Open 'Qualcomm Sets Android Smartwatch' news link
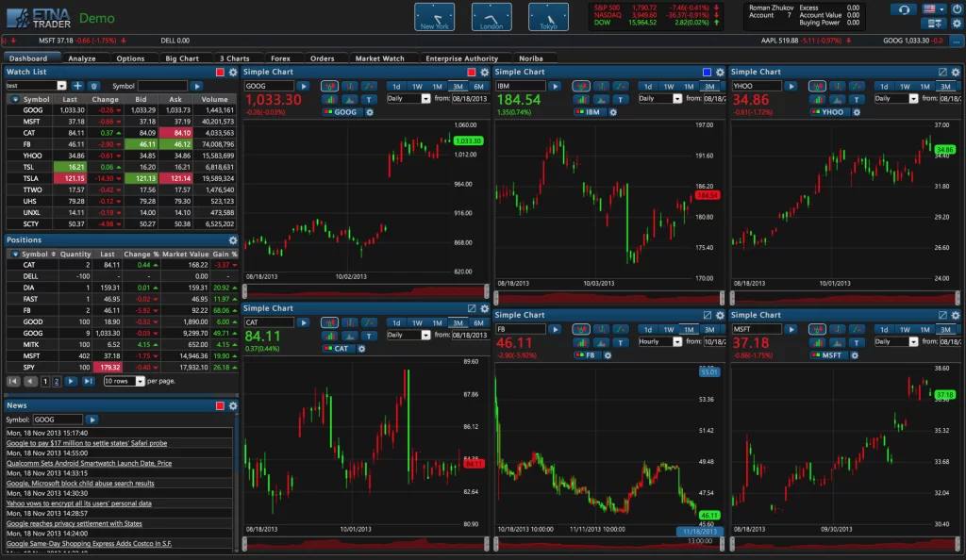The image size is (966, 560). (90, 464)
